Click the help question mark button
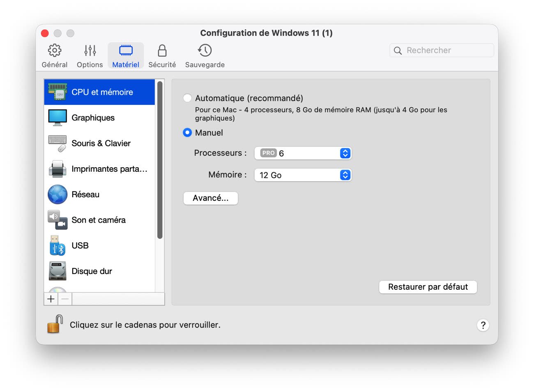 pos(483,325)
